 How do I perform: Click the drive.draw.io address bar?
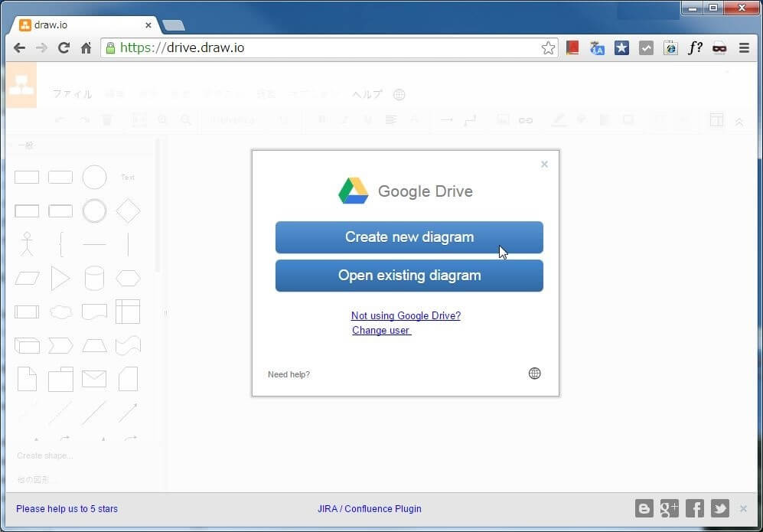coord(321,48)
